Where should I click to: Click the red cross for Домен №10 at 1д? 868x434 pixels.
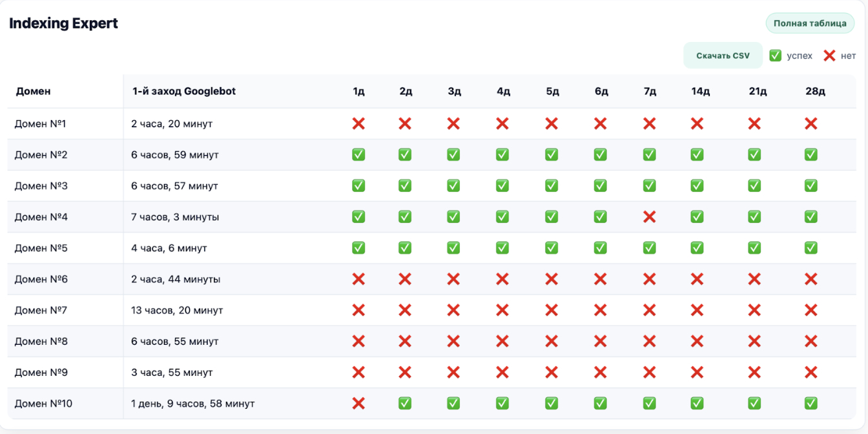pos(358,404)
